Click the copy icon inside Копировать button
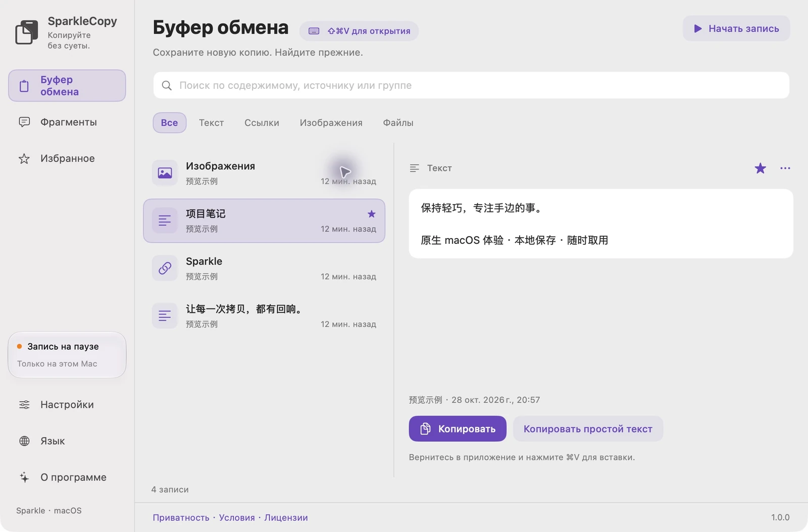The image size is (808, 532). coord(426,429)
